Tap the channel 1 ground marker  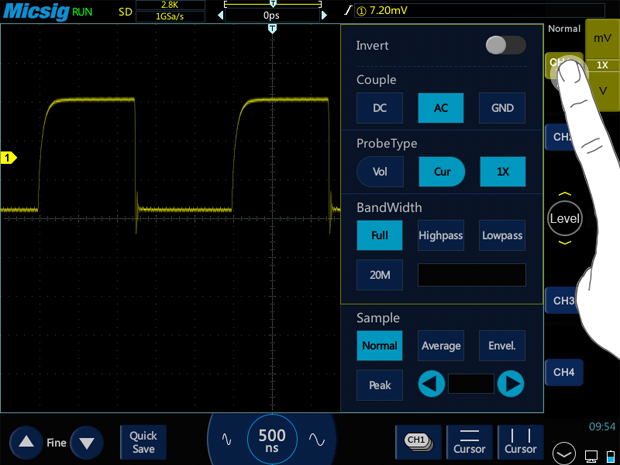[x=8, y=158]
